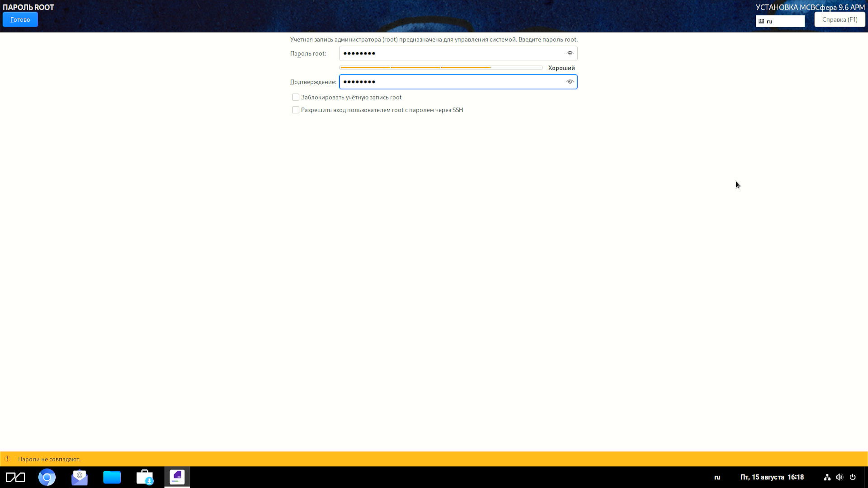This screenshot has width=868, height=488.
Task: Reveal the confirmation password via eye icon
Action: click(569, 82)
